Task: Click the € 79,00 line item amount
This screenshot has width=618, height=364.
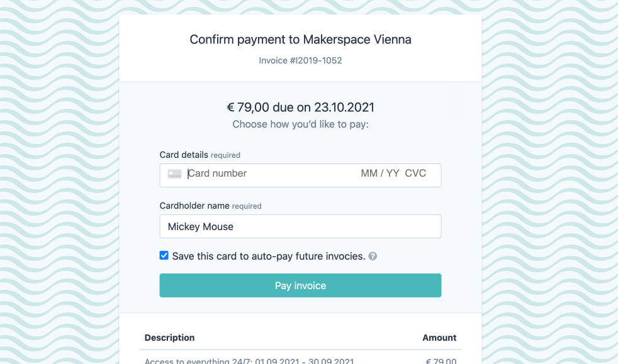Action: tap(441, 360)
